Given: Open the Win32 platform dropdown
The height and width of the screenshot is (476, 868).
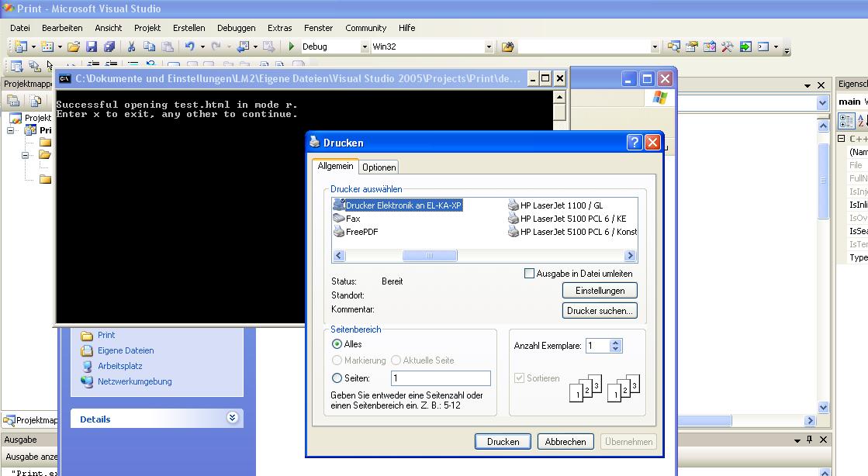Looking at the screenshot, I should [489, 47].
